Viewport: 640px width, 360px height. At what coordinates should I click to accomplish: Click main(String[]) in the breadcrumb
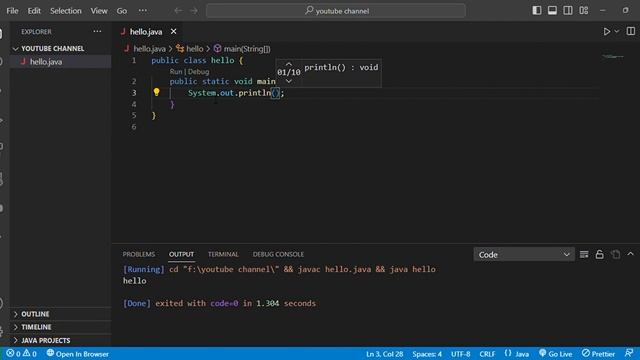247,49
